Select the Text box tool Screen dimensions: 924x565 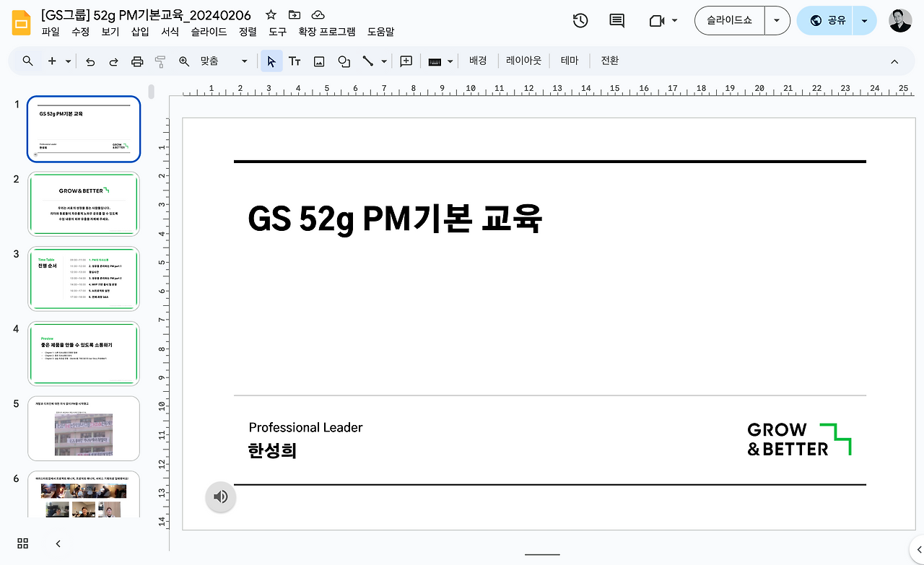pyautogui.click(x=295, y=61)
